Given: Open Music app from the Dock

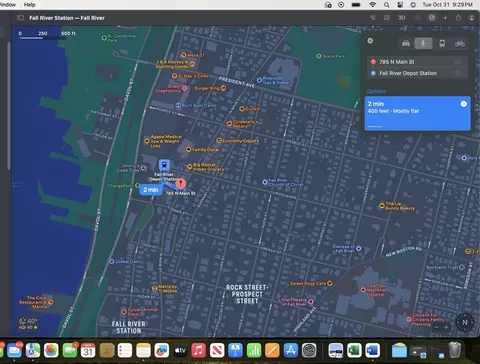Looking at the screenshot, I should tap(198, 350).
